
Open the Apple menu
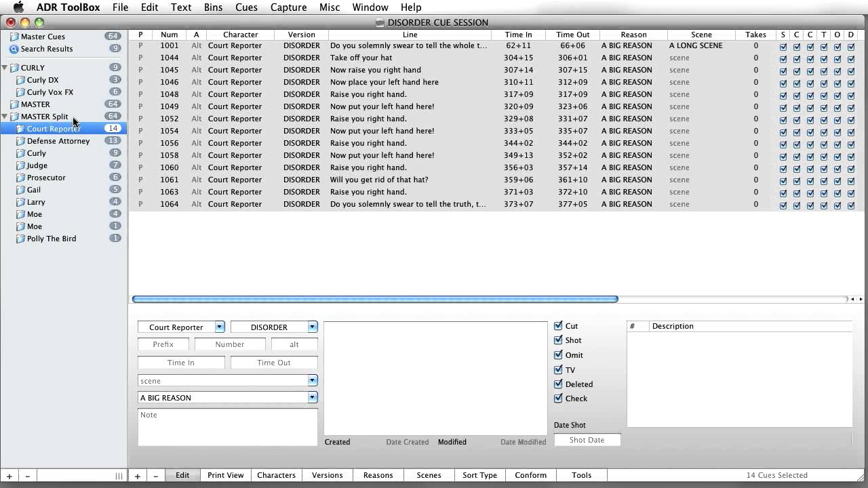pos(18,7)
